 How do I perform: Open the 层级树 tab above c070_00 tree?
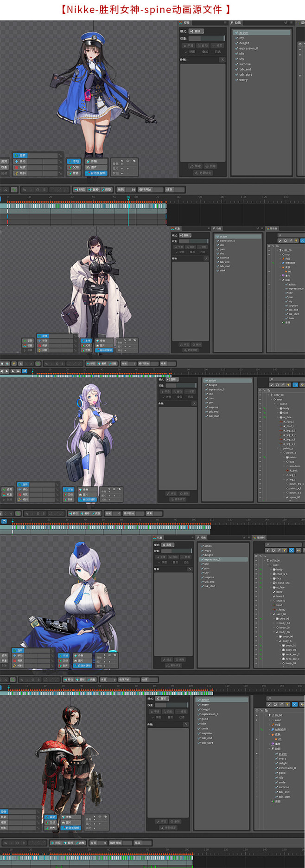pos(260,538)
